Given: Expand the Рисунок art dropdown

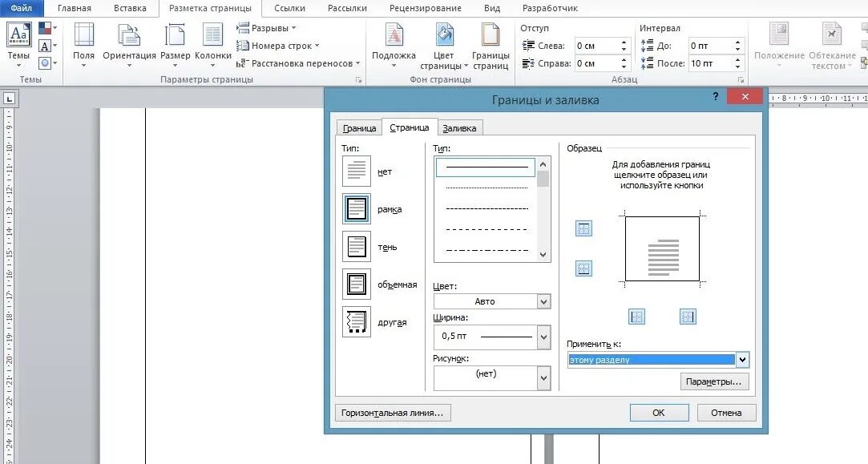Looking at the screenshot, I should point(543,378).
